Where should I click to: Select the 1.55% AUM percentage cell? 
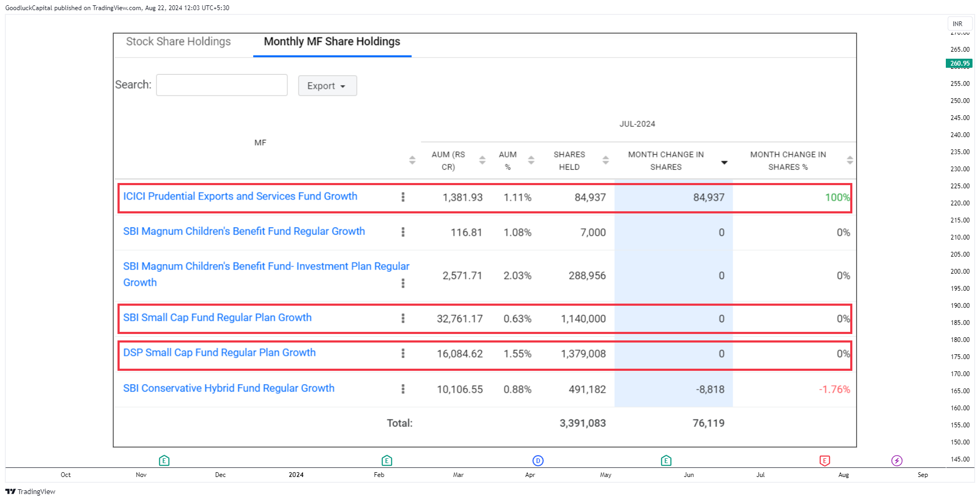tap(518, 354)
